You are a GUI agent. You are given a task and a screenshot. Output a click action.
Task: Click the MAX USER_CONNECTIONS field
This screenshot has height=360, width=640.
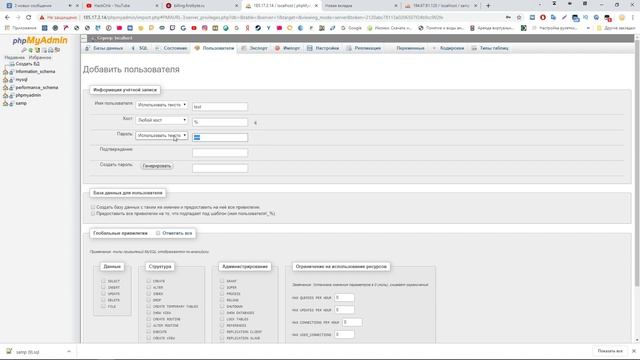point(344,334)
